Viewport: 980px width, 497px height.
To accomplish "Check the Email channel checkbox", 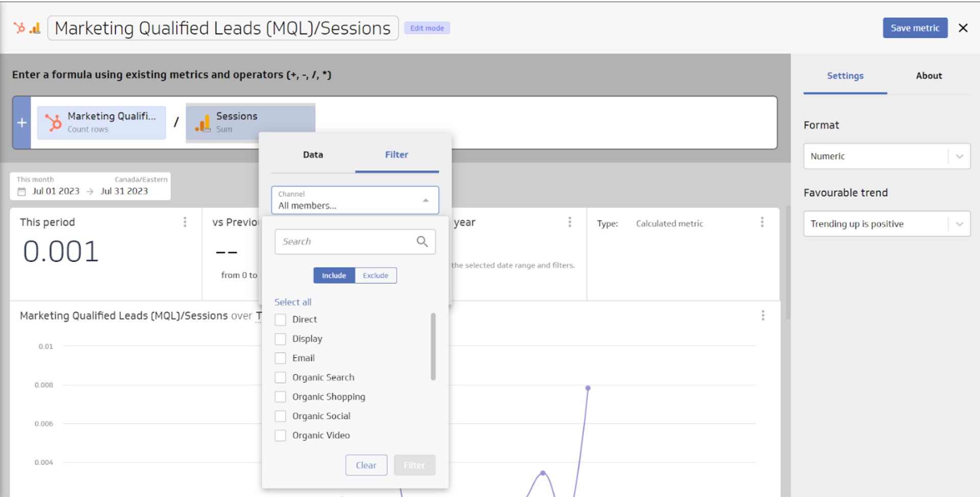I will coord(280,358).
